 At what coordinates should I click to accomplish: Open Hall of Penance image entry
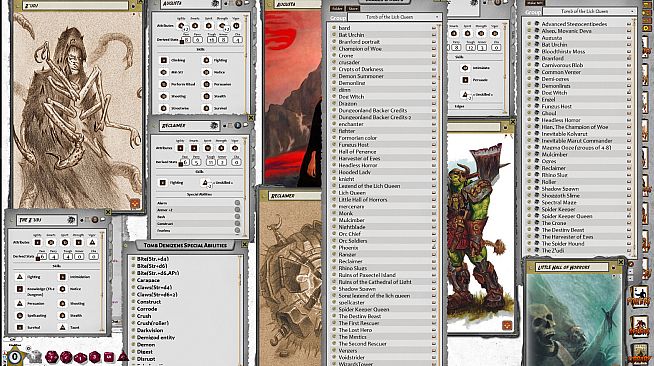(x=357, y=152)
